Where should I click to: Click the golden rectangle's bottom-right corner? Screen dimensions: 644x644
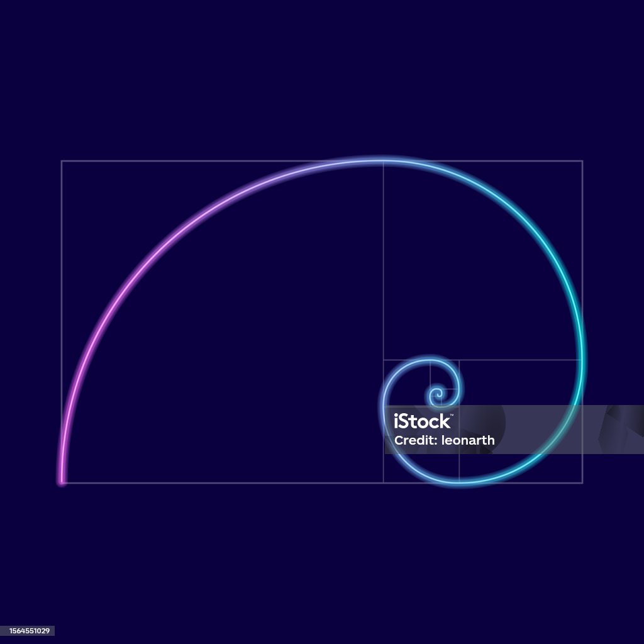tap(582, 482)
